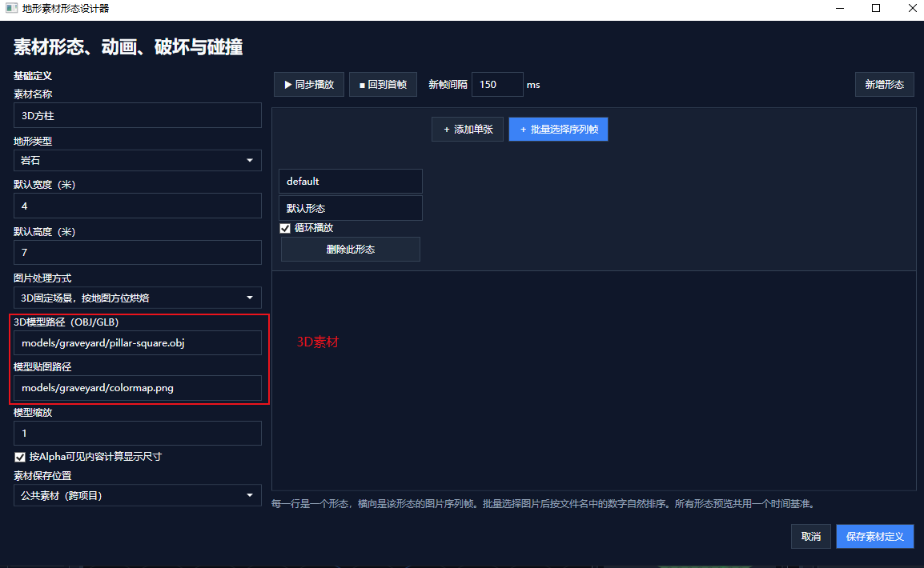Click the 取消 button
This screenshot has height=568, width=924.
point(811,536)
